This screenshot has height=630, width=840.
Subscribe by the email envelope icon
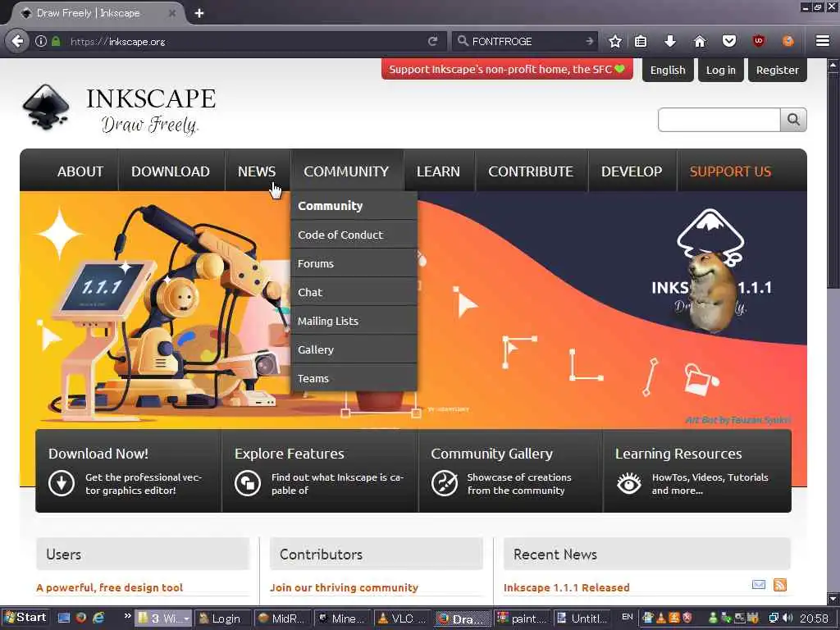(759, 584)
